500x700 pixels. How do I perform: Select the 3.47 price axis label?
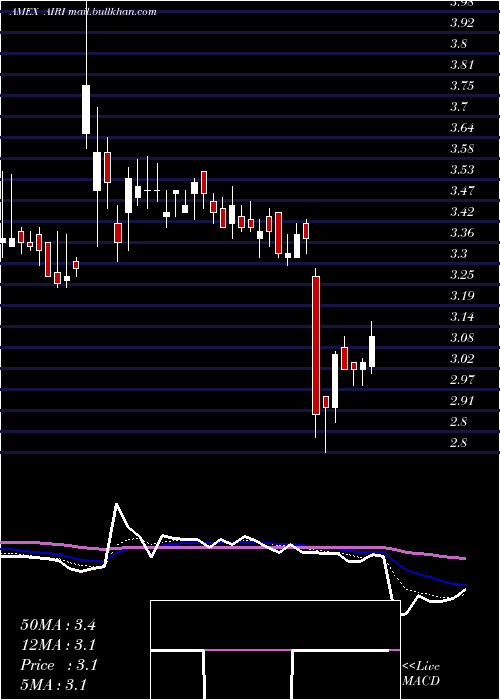tap(462, 191)
